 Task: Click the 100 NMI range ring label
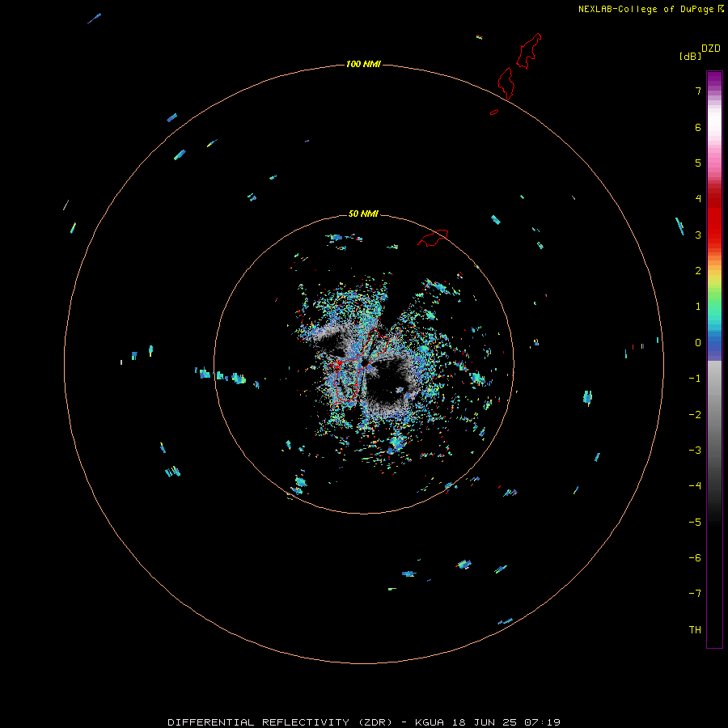pyautogui.click(x=363, y=64)
